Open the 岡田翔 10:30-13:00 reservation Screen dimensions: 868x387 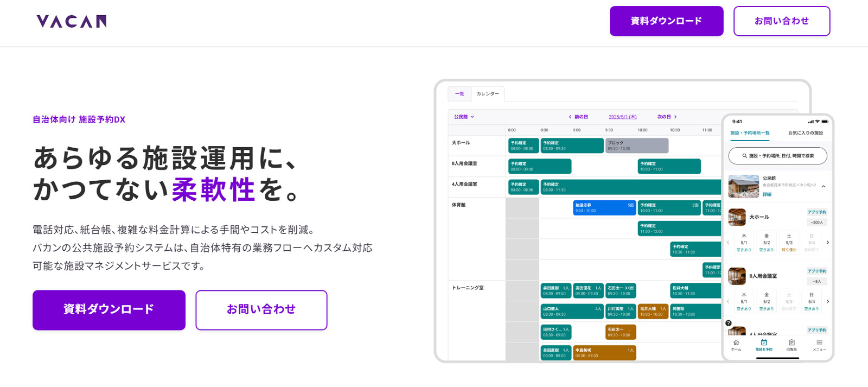(695, 312)
